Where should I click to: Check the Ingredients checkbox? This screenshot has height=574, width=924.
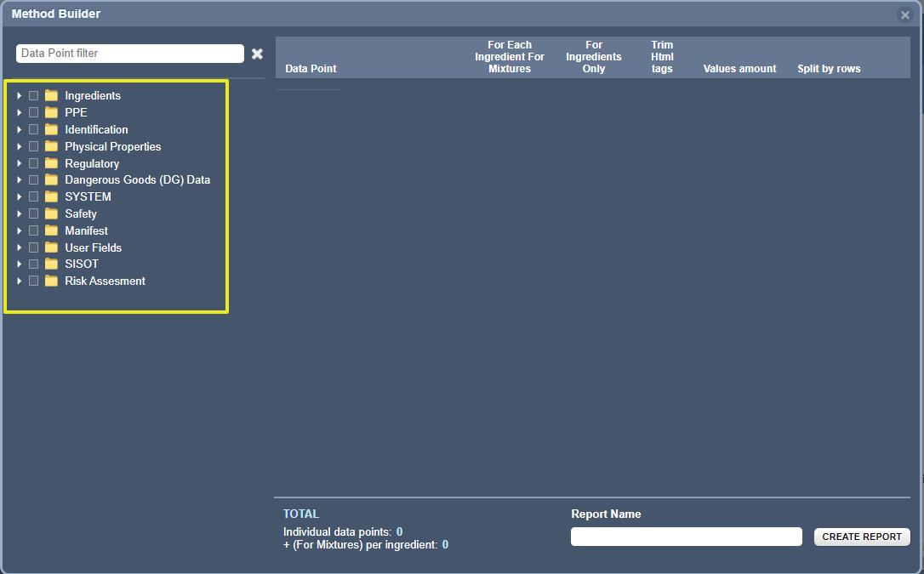(x=33, y=95)
